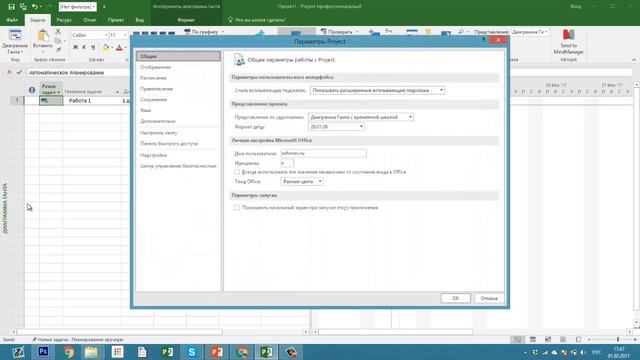640x360 pixels.
Task: Select Надстройки in options sidebar
Action: 178,155
